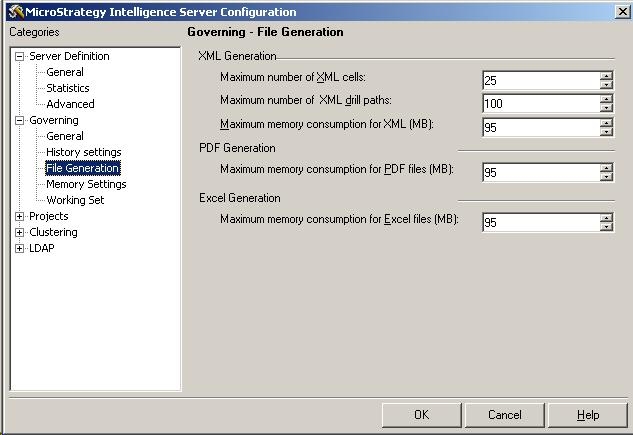Close the Server Configuration dialog
This screenshot has height=435, width=633.
click(x=623, y=12)
